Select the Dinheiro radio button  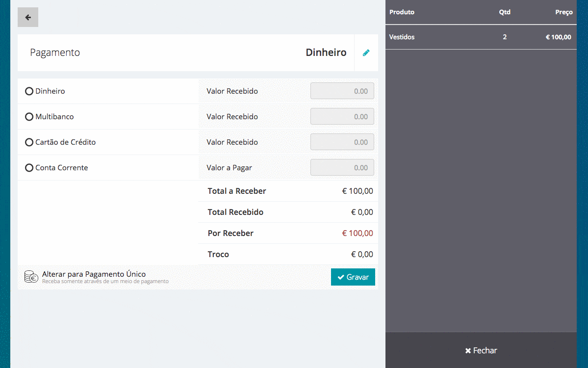(29, 91)
